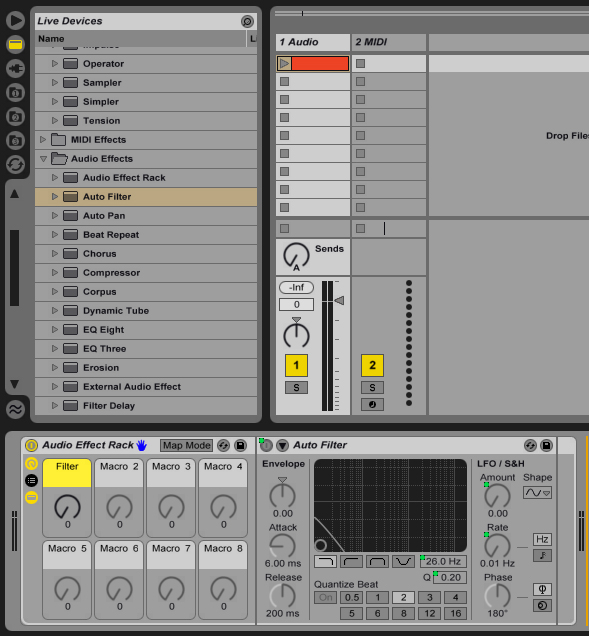The width and height of the screenshot is (589, 636).
Task: Open File Browser 2 icon
Action: point(15,116)
